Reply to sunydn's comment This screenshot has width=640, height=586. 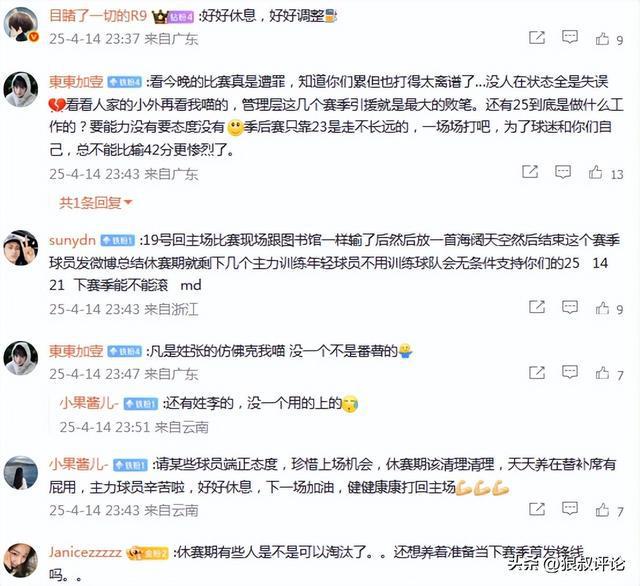coord(569,307)
